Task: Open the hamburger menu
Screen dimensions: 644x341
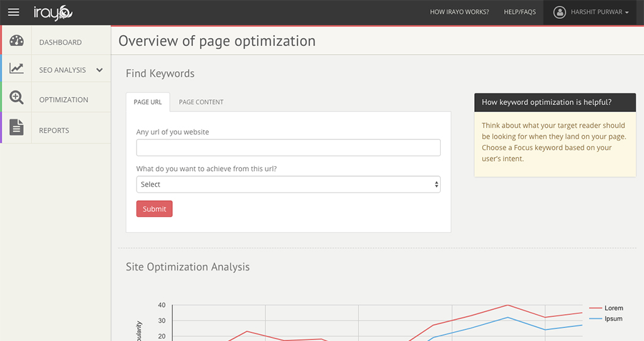Action: (14, 13)
